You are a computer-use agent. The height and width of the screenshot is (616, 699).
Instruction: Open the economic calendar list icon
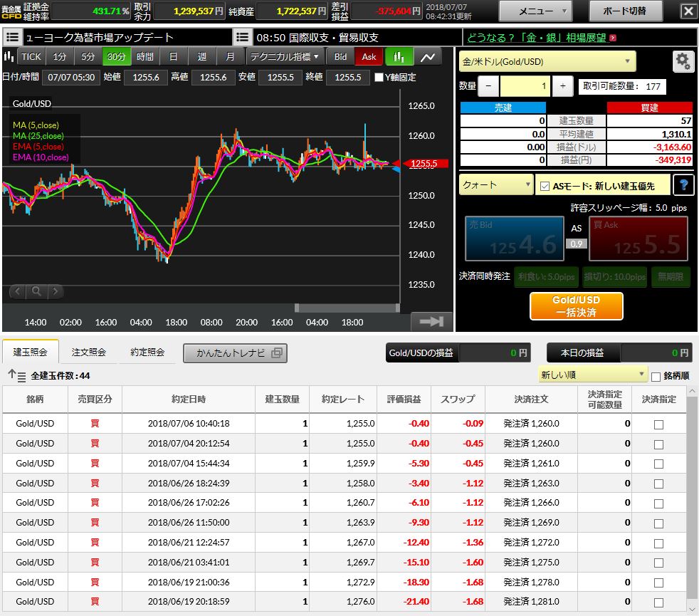point(242,37)
